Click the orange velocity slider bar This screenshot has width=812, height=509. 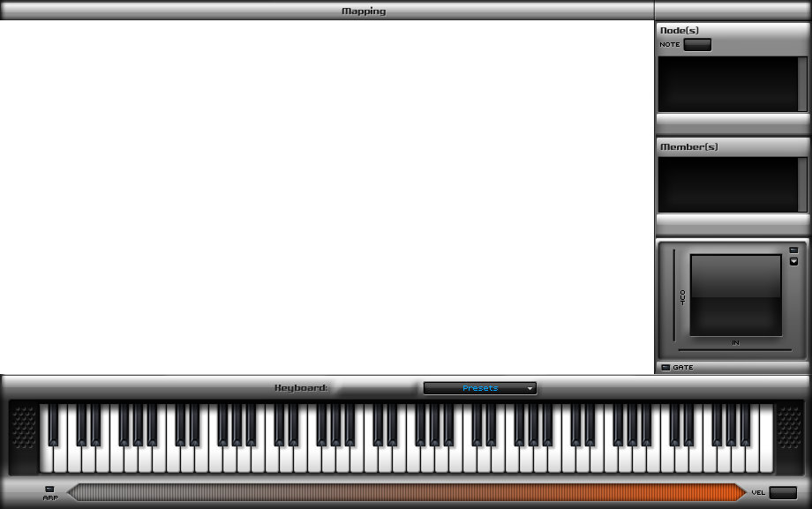(406, 492)
